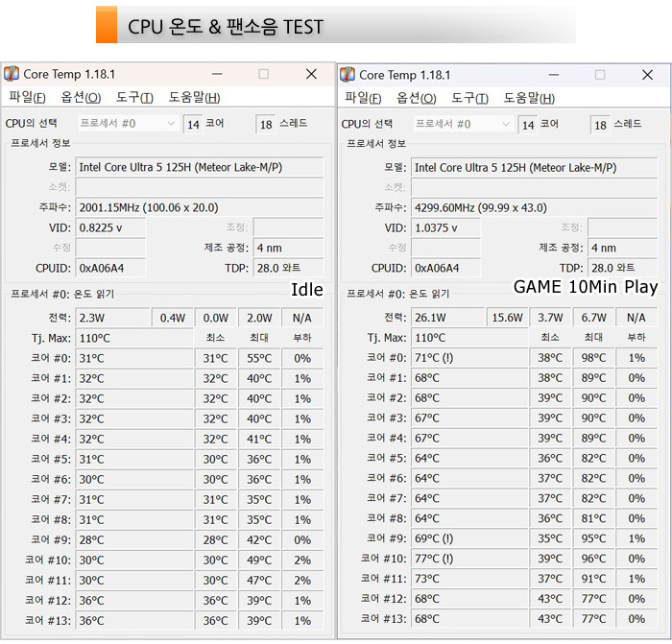Maximize the left Core Temp window
Screen dimensions: 672x644
click(264, 74)
